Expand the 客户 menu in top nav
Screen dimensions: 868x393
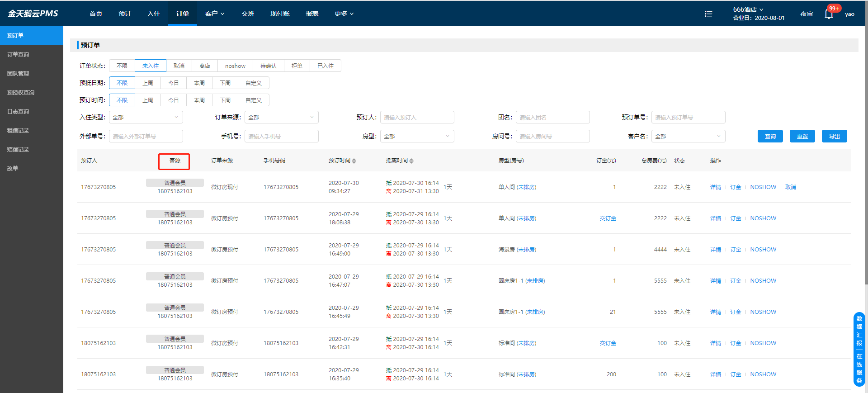point(215,14)
